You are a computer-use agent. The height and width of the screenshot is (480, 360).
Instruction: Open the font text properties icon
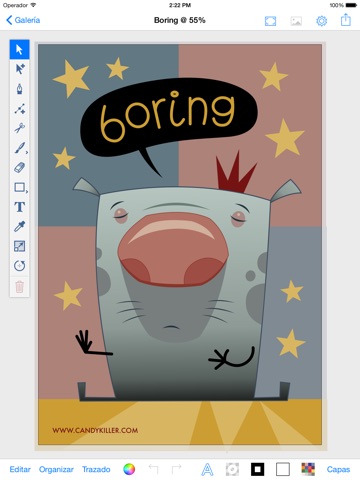click(x=207, y=469)
